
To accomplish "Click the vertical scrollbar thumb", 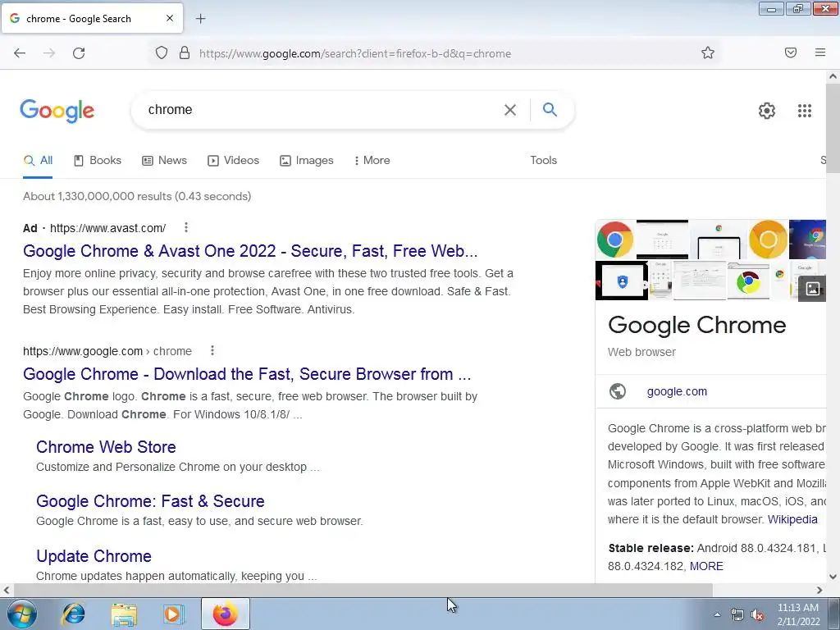I will coord(833,129).
